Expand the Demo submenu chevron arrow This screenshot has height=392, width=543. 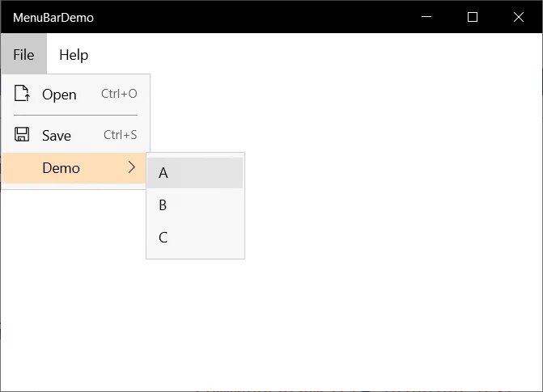pyautogui.click(x=132, y=167)
